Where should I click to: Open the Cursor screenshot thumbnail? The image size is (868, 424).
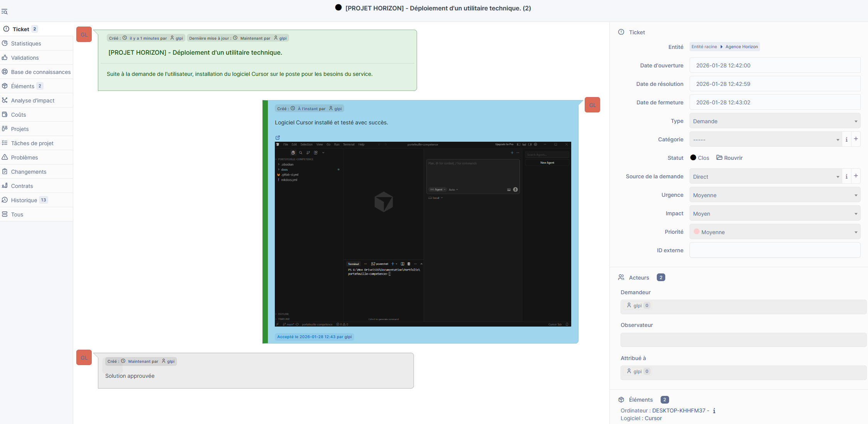[x=423, y=234]
